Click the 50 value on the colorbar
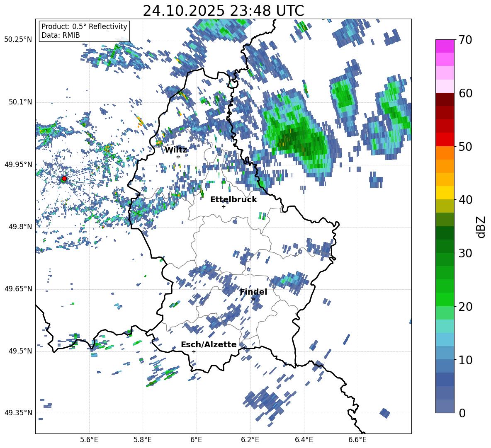491x448 pixels. tap(465, 146)
